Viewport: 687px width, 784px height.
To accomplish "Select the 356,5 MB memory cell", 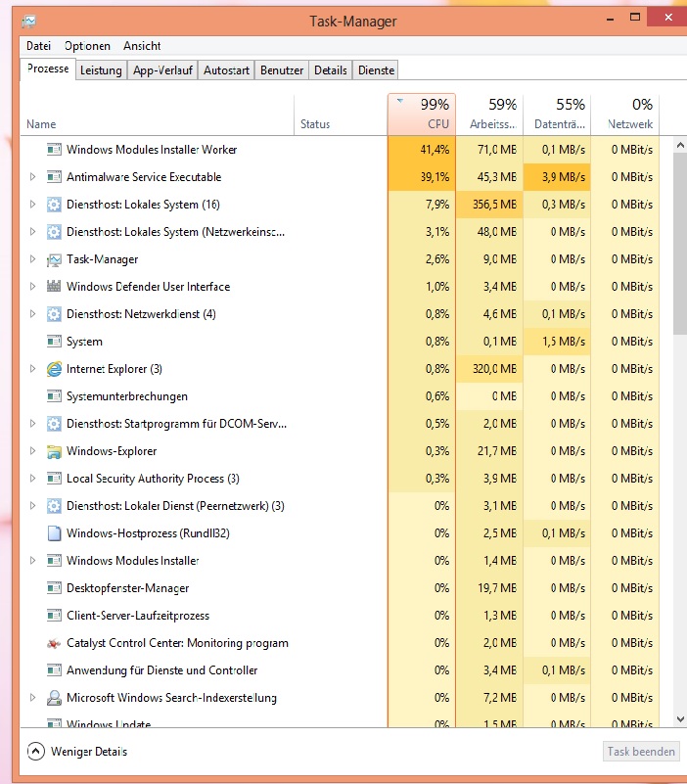I will (x=489, y=204).
